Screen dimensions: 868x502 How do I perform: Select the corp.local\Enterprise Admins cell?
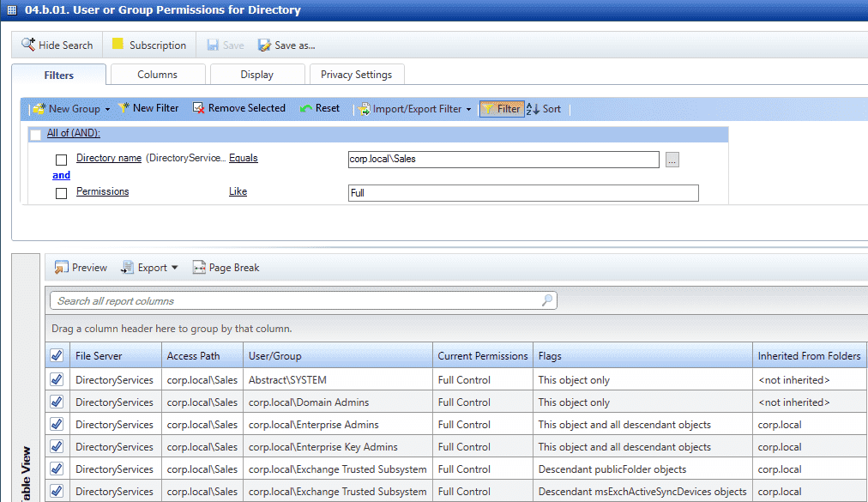[x=338, y=425]
